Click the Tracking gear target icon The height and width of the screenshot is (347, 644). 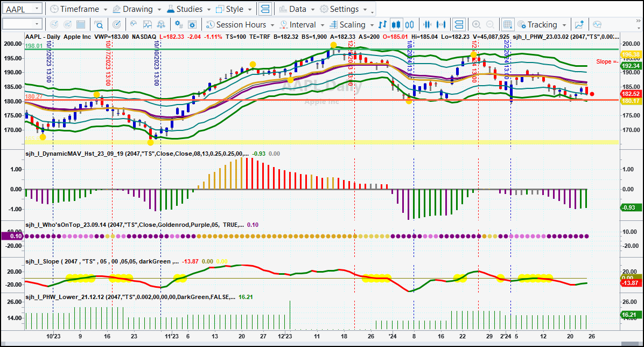(x=522, y=25)
